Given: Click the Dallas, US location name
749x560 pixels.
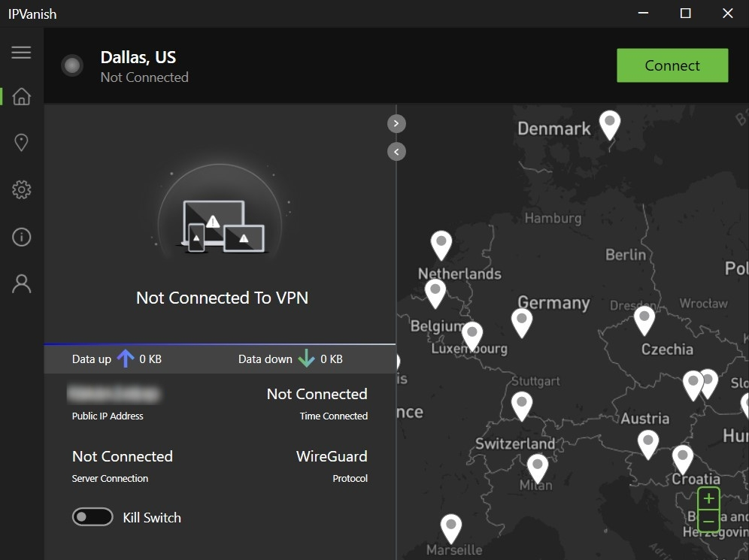Looking at the screenshot, I should (x=138, y=57).
